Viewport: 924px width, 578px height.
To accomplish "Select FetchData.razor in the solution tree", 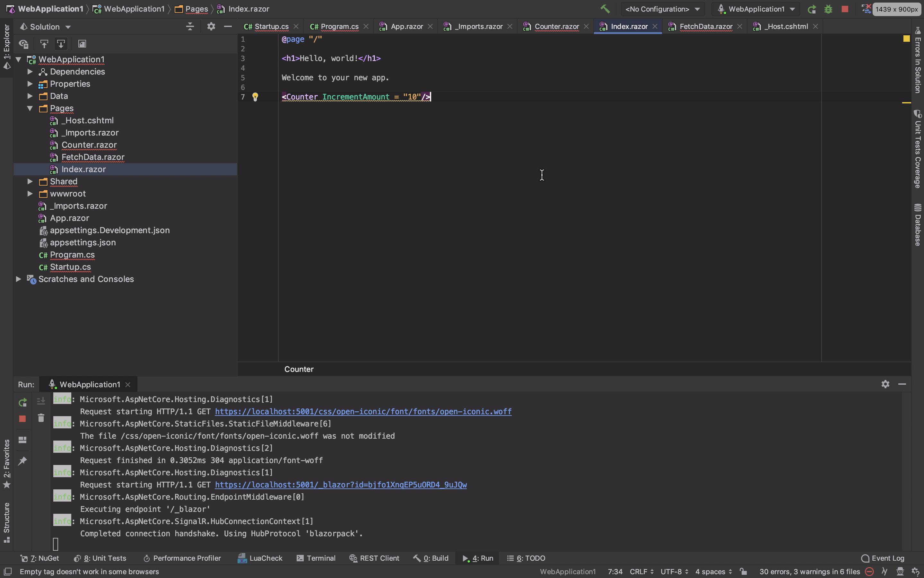I will (93, 157).
